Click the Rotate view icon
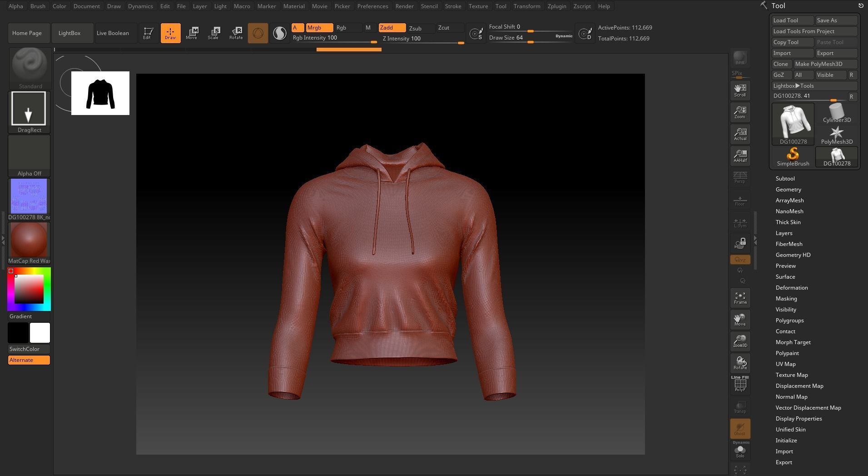868x476 pixels. (740, 363)
